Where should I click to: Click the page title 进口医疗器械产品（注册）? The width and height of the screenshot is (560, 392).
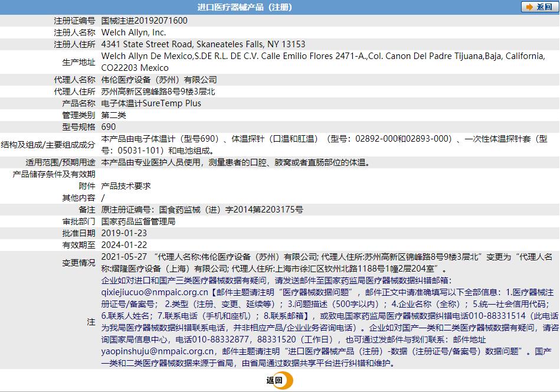click(245, 7)
